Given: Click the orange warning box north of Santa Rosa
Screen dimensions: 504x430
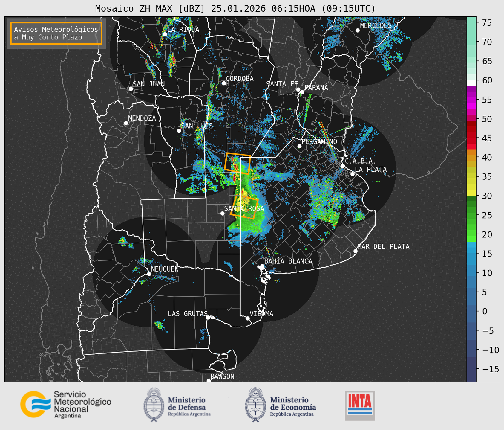Looking at the screenshot, I should coord(238,164).
